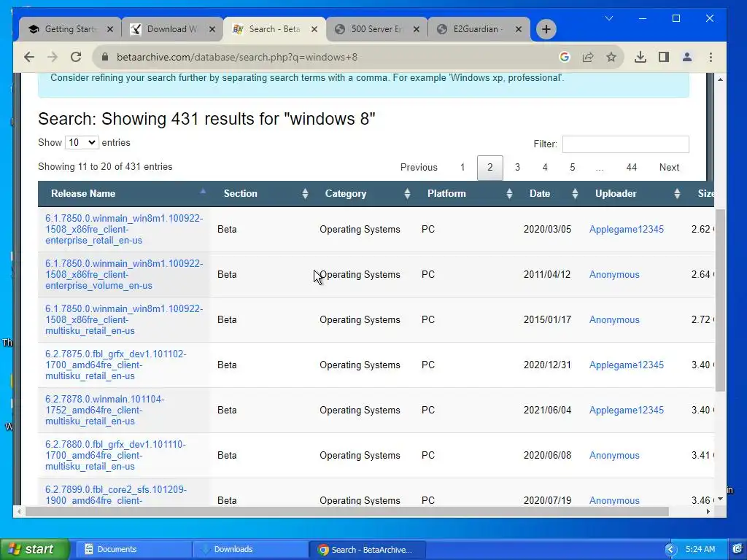Open the Windows Start button
Screen dimensions: 747x560
tap(34, 549)
